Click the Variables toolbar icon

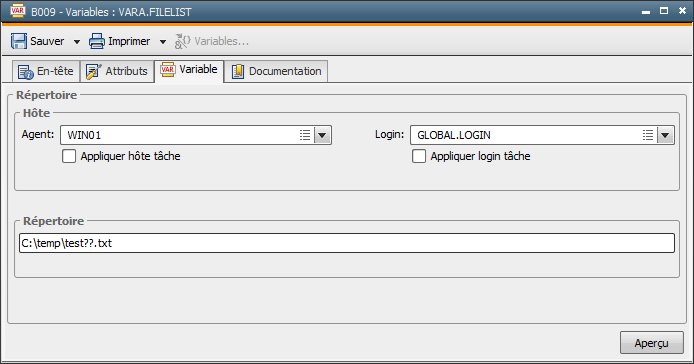coord(182,41)
